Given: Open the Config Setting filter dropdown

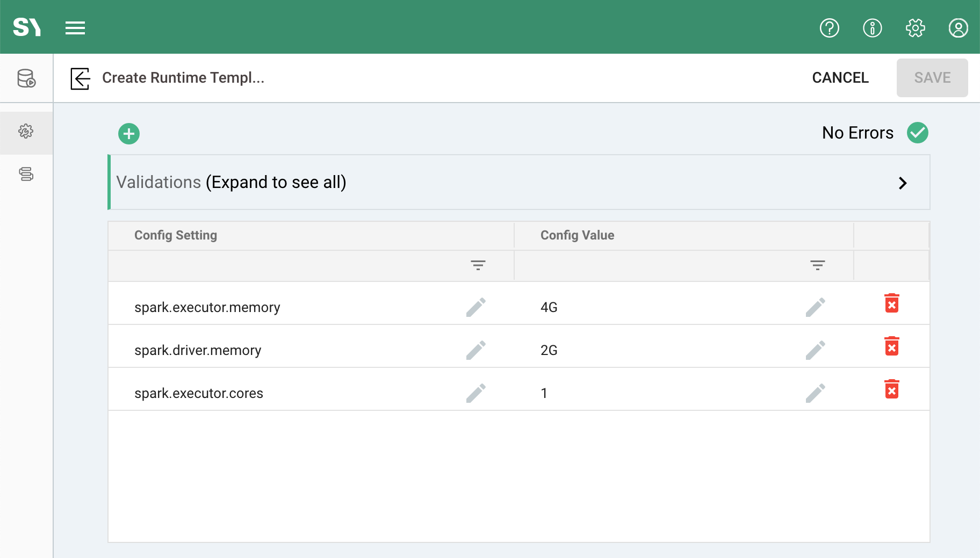Looking at the screenshot, I should click(x=479, y=265).
